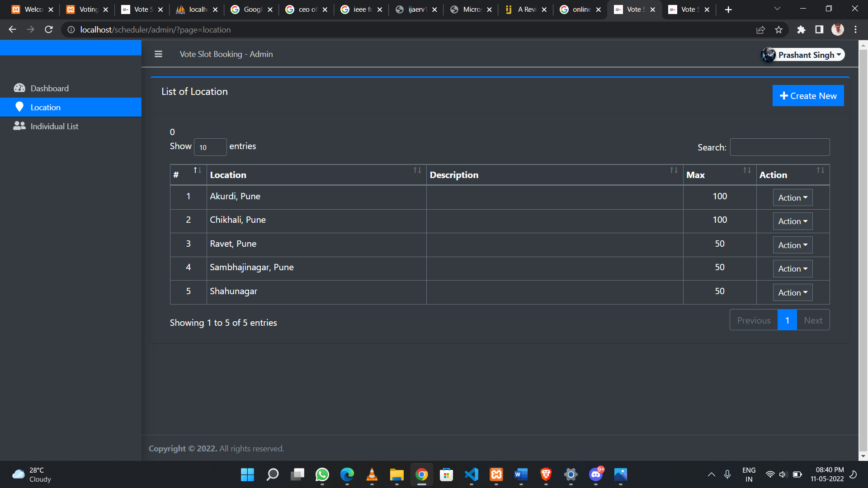Open the Prashant Singh user dropdown
Image resolution: width=868 pixels, height=488 pixels.
click(803, 55)
